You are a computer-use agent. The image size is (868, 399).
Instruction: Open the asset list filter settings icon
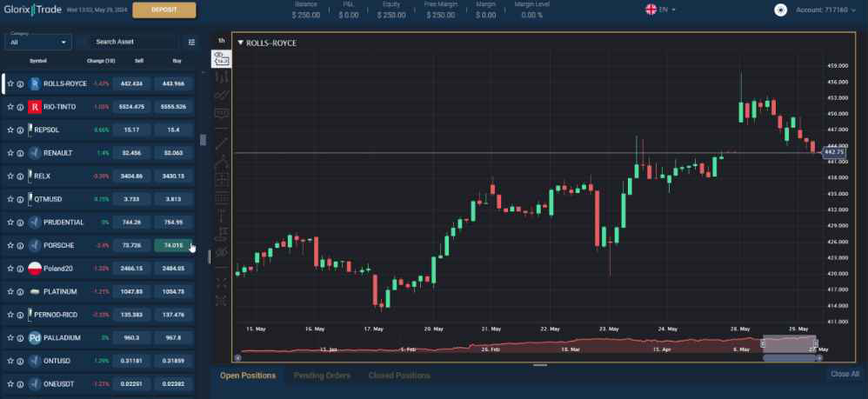tap(192, 42)
